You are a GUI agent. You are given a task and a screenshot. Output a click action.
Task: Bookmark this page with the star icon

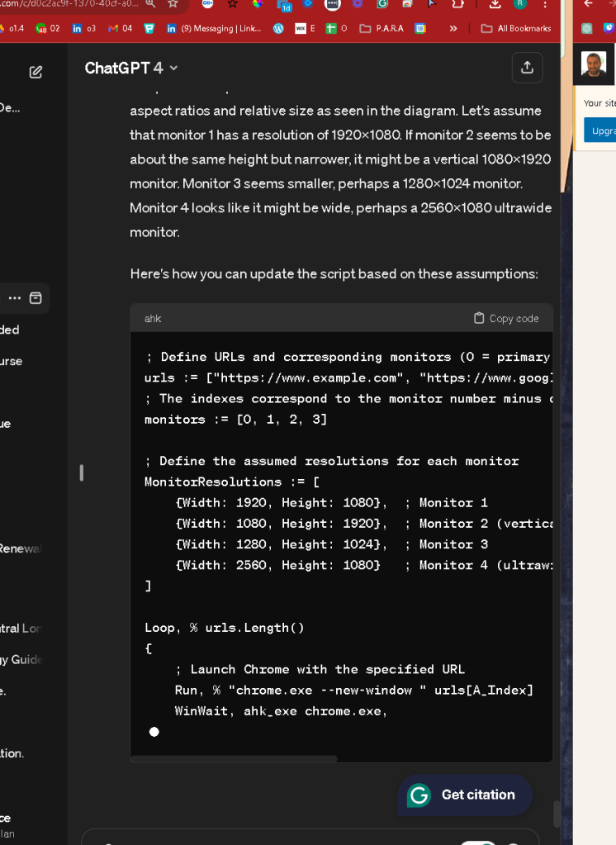point(173,4)
